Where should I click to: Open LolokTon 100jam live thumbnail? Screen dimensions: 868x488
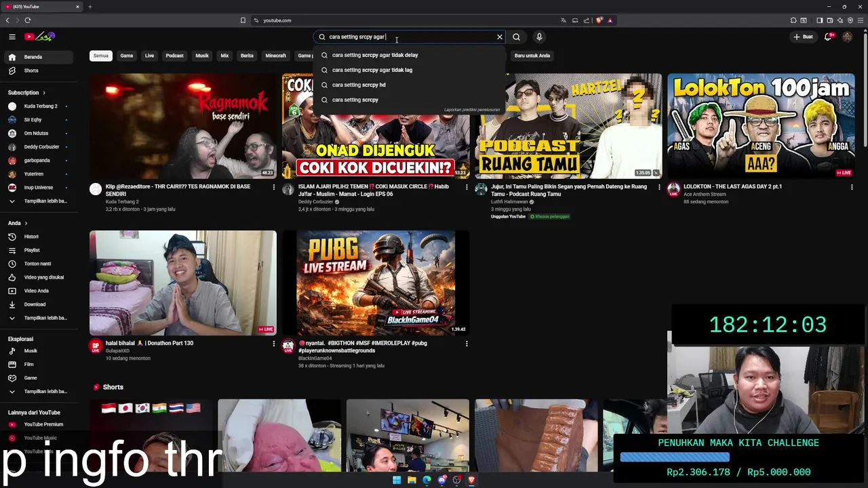[x=761, y=126]
